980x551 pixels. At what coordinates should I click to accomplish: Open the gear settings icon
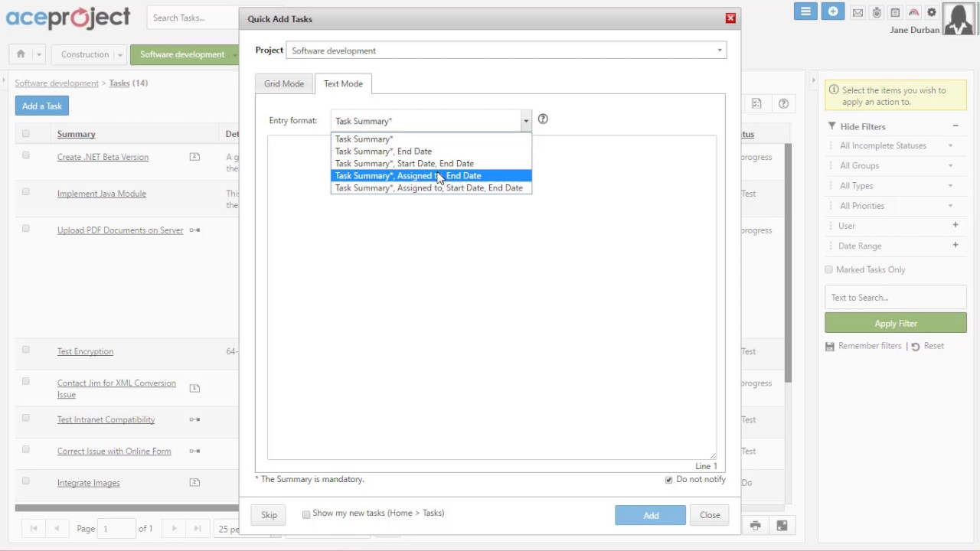pyautogui.click(x=932, y=12)
